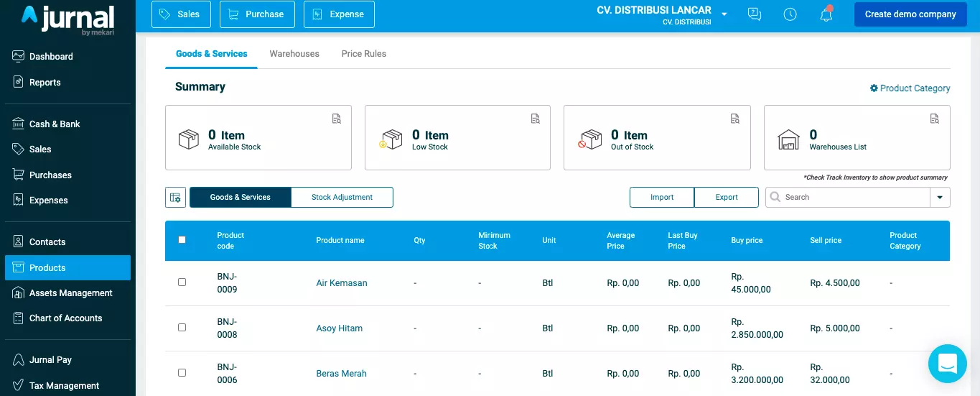Viewport: 980px width, 396px height.
Task: Select the Stock Adjustment segment button
Action: coord(342,197)
